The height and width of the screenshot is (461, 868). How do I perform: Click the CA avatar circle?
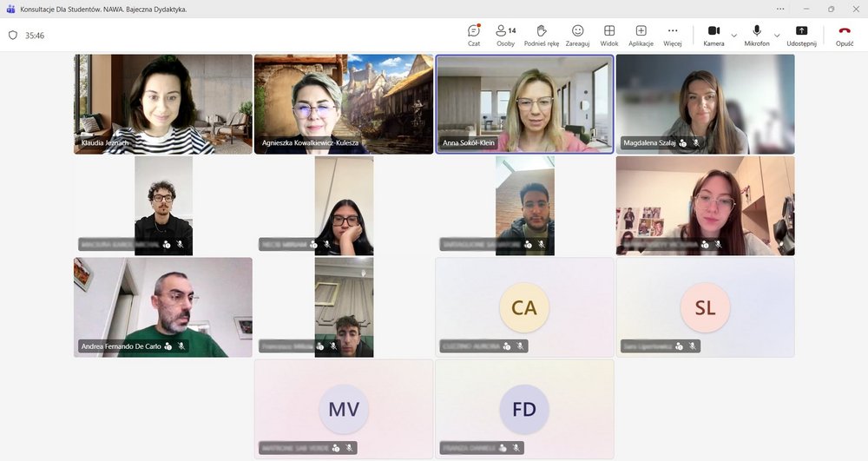(x=524, y=307)
